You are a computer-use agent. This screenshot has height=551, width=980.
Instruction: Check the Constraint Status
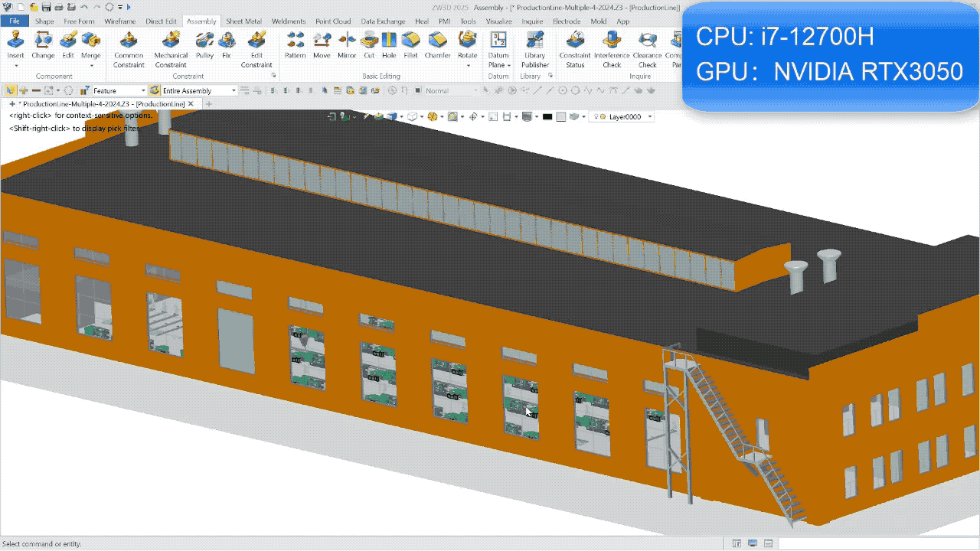[x=575, y=49]
